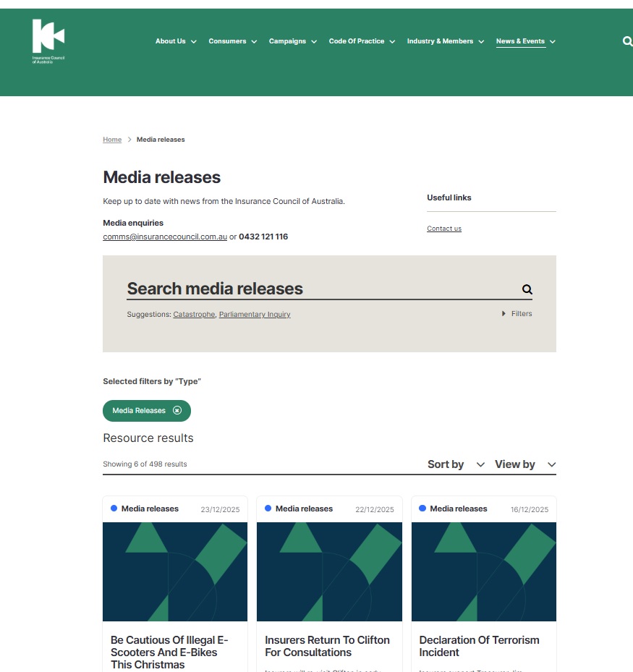The width and height of the screenshot is (633, 672).
Task: Click the magnifier icon in media releases search
Action: 527,289
